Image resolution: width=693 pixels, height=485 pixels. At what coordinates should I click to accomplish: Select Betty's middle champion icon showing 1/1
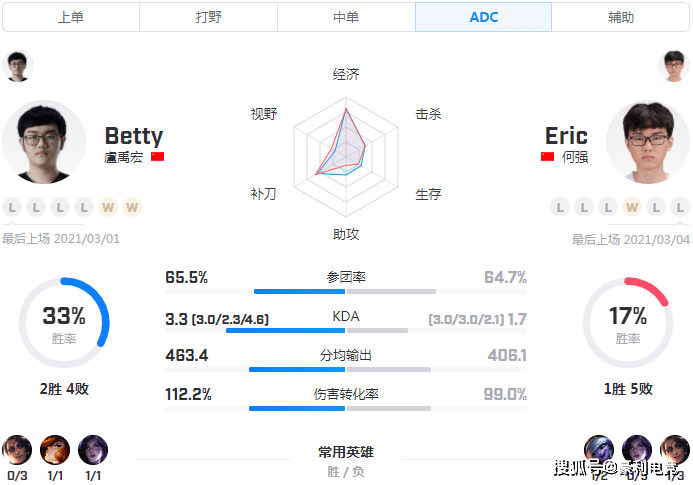pyautogui.click(x=55, y=451)
